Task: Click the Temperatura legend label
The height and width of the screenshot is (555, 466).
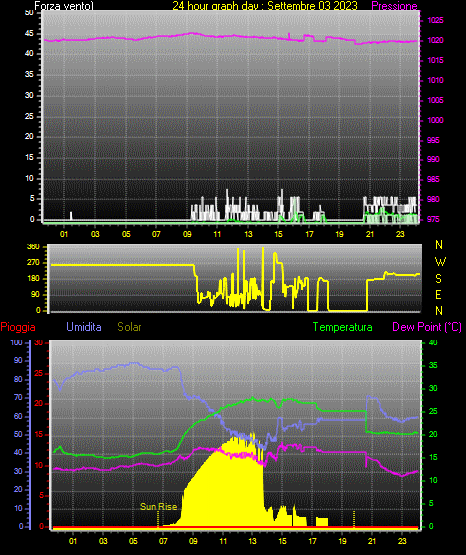Action: (343, 327)
